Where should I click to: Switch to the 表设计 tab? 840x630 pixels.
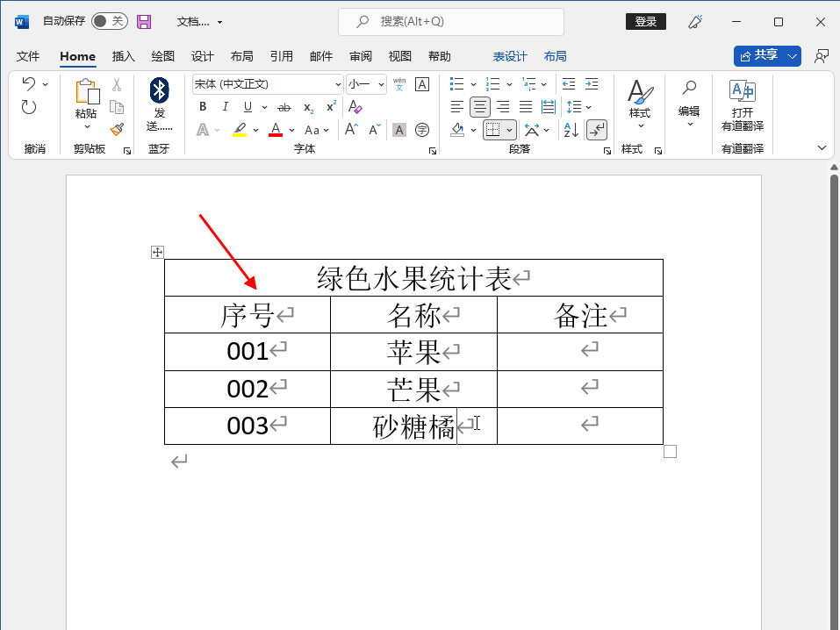tap(510, 56)
